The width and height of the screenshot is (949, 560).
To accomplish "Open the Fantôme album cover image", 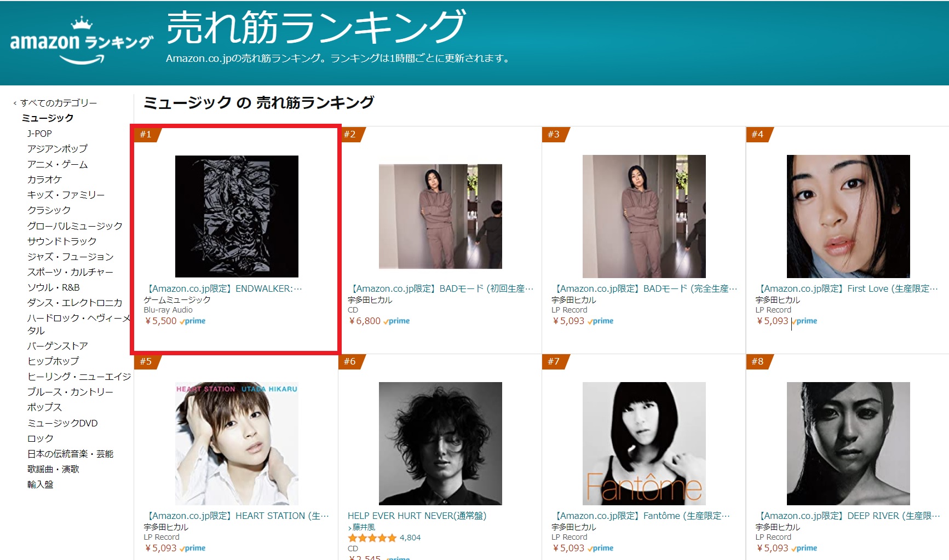I will 644,443.
